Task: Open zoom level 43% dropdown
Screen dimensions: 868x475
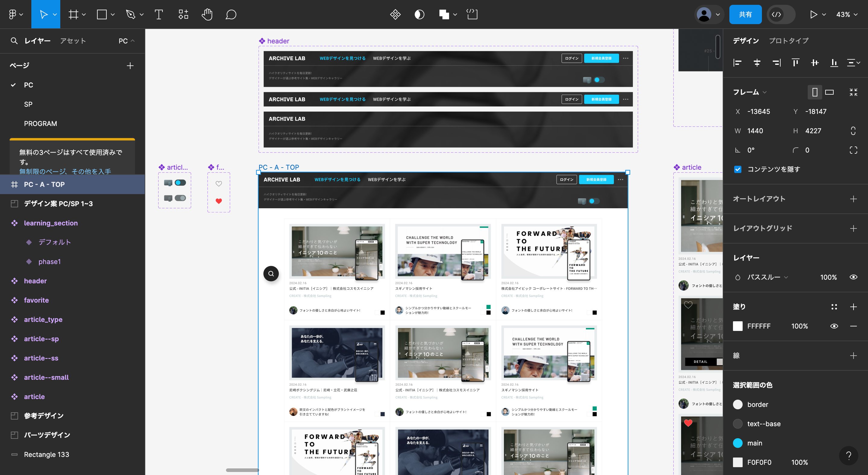Action: coord(847,14)
